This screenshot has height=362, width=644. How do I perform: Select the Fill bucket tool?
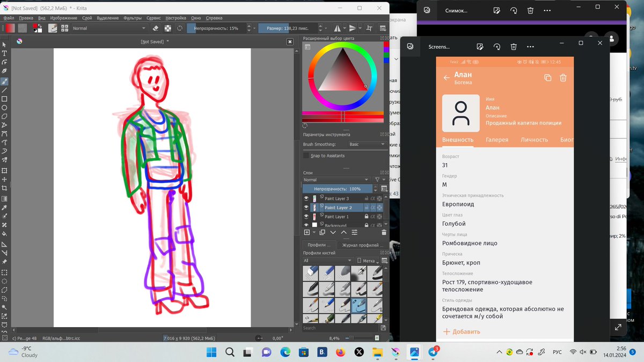[x=4, y=233]
